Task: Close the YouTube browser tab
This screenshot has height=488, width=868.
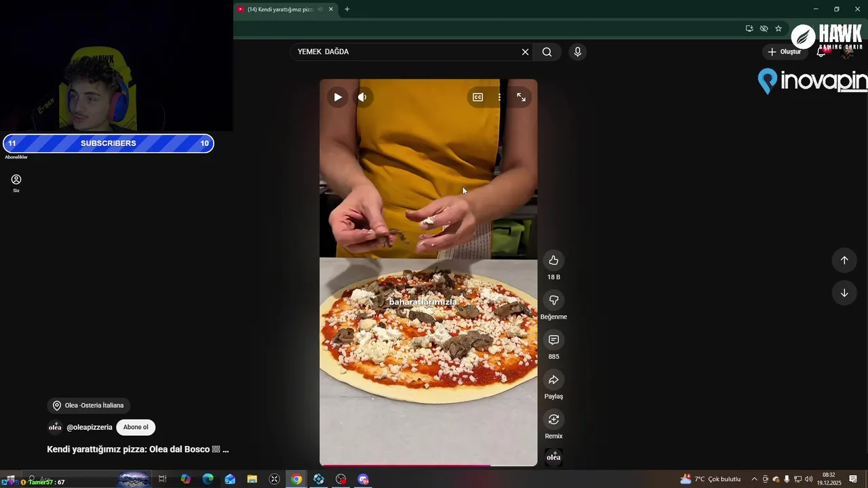Action: [x=331, y=9]
